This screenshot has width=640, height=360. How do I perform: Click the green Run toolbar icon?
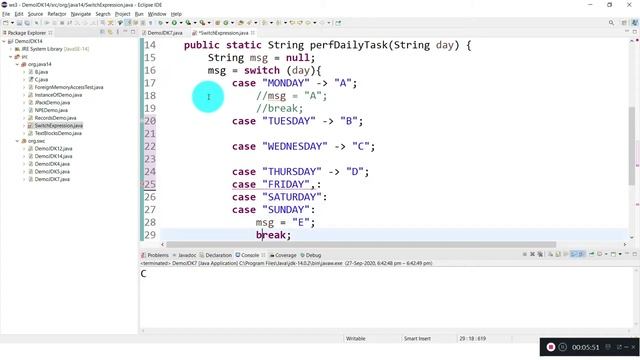pyautogui.click(x=174, y=23)
